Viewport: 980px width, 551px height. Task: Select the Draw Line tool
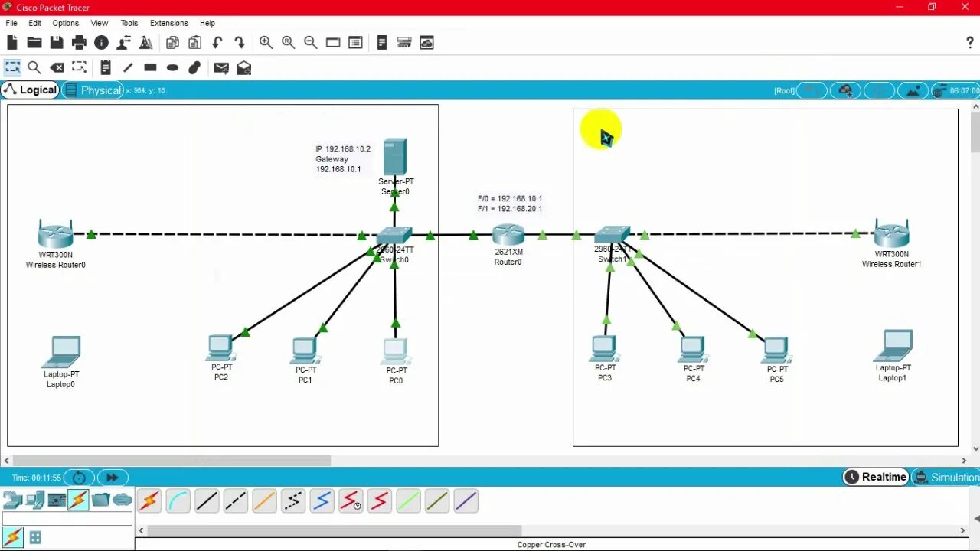coord(128,68)
